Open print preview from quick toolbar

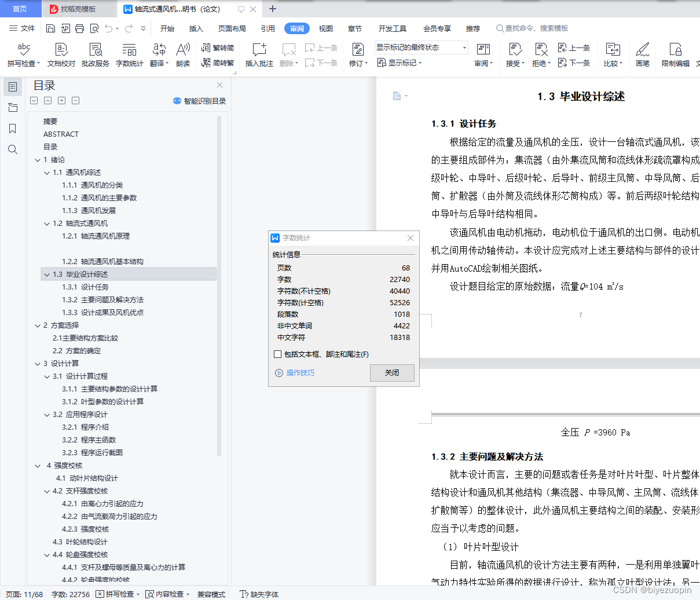[x=94, y=28]
